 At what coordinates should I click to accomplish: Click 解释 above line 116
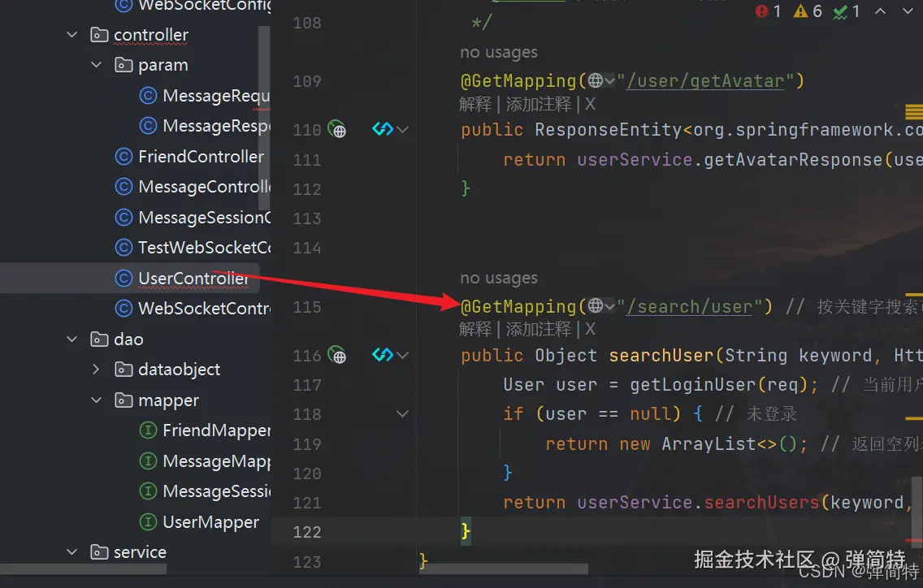[475, 329]
